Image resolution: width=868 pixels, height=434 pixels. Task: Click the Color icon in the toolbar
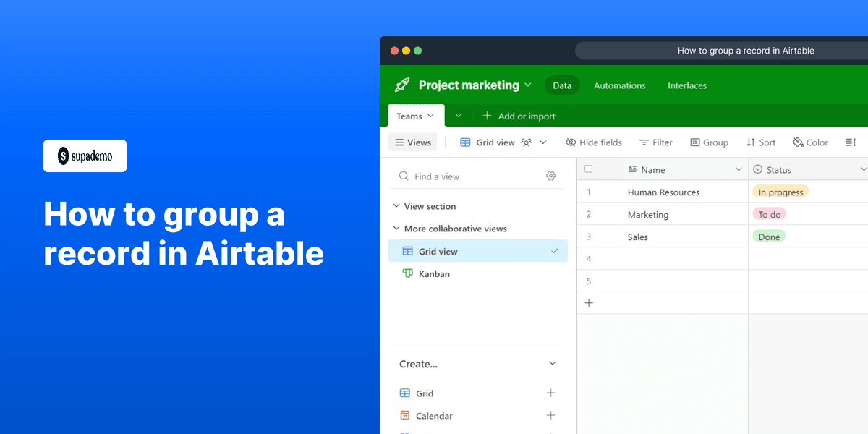796,142
